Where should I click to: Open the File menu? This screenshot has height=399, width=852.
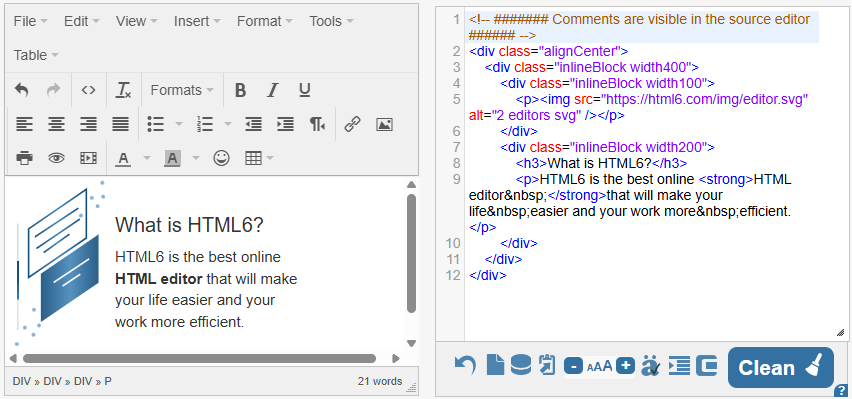click(x=30, y=21)
